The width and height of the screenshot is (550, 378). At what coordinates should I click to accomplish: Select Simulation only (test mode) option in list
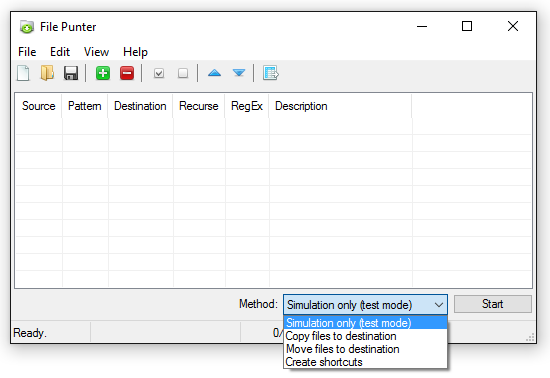tap(365, 323)
